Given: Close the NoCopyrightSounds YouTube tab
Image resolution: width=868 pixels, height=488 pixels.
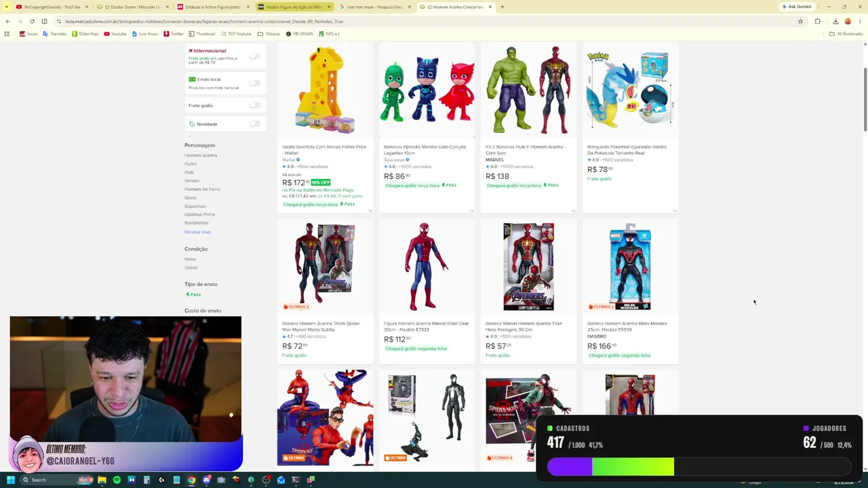Looking at the screenshot, I should pyautogui.click(x=87, y=7).
